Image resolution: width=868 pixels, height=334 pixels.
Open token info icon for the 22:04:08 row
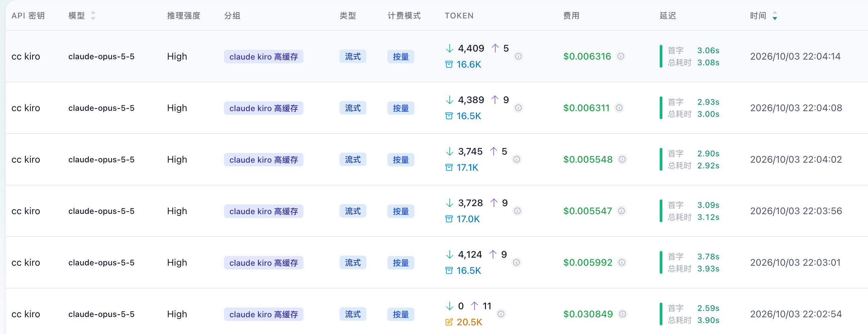point(518,108)
